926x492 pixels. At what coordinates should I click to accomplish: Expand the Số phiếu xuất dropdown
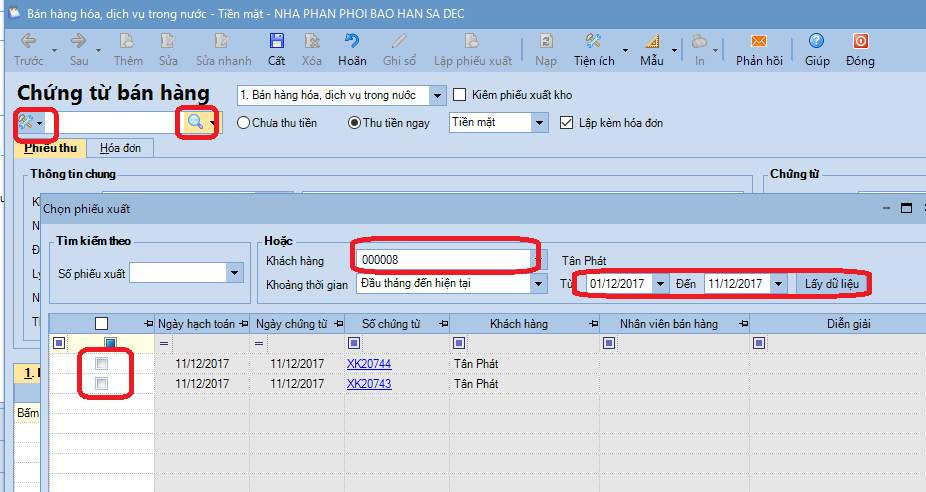(x=234, y=273)
